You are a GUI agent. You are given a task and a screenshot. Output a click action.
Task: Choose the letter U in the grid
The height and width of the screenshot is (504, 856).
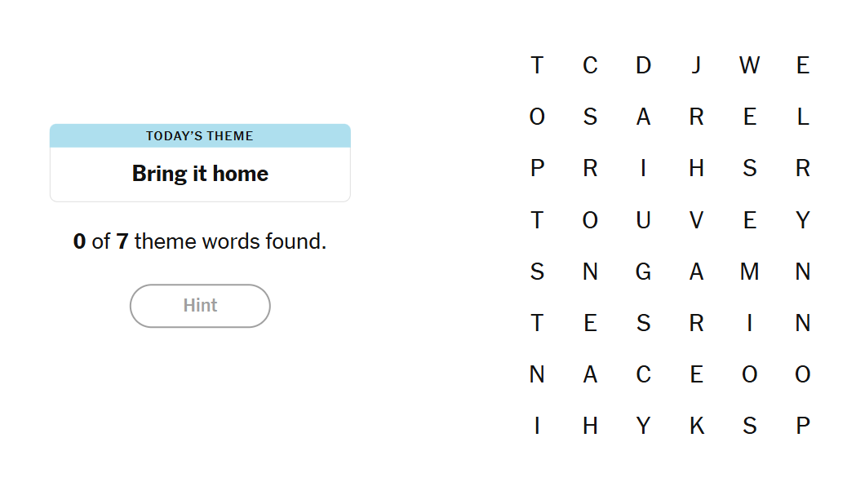click(x=643, y=220)
